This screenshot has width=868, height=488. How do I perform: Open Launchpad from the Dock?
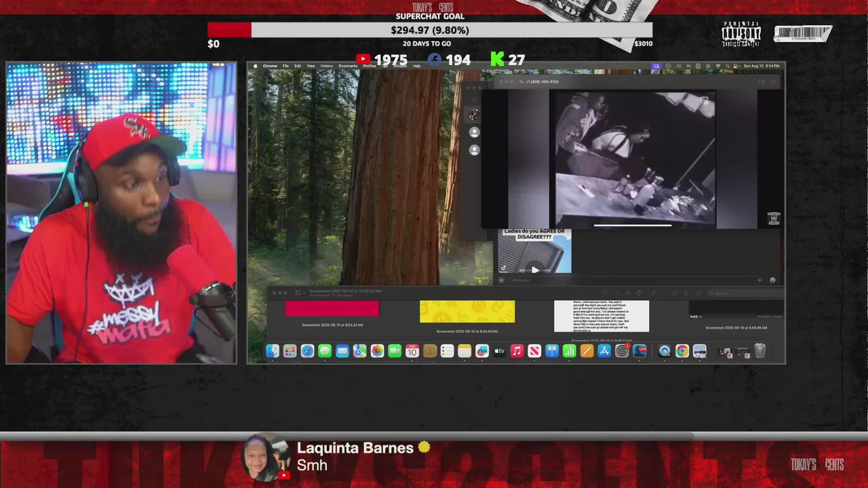point(290,350)
